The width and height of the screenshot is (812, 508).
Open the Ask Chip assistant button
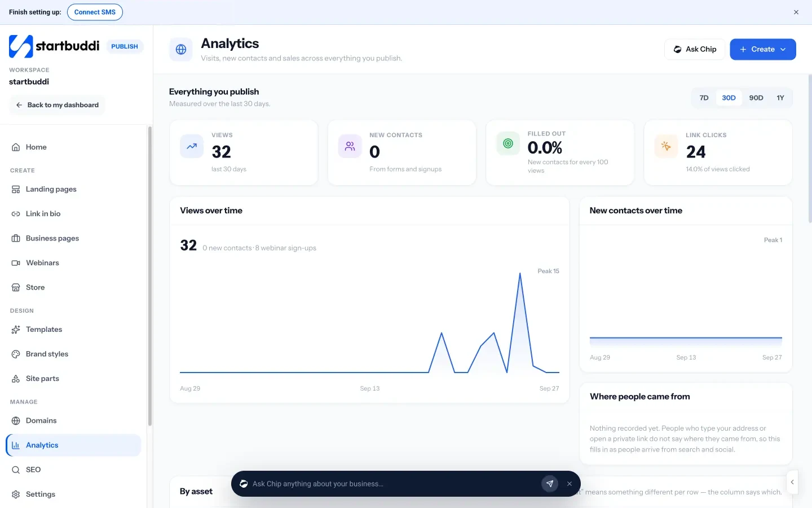coord(695,49)
